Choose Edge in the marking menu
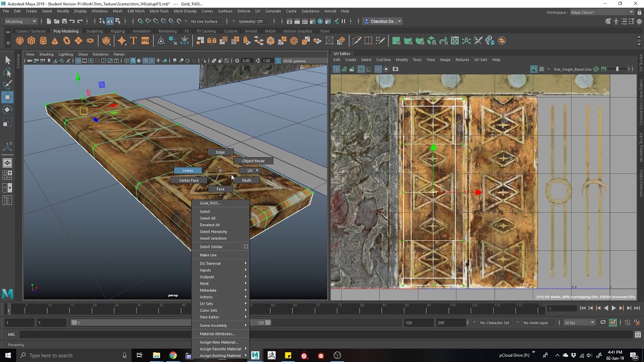This screenshot has height=362, width=644. click(220, 152)
